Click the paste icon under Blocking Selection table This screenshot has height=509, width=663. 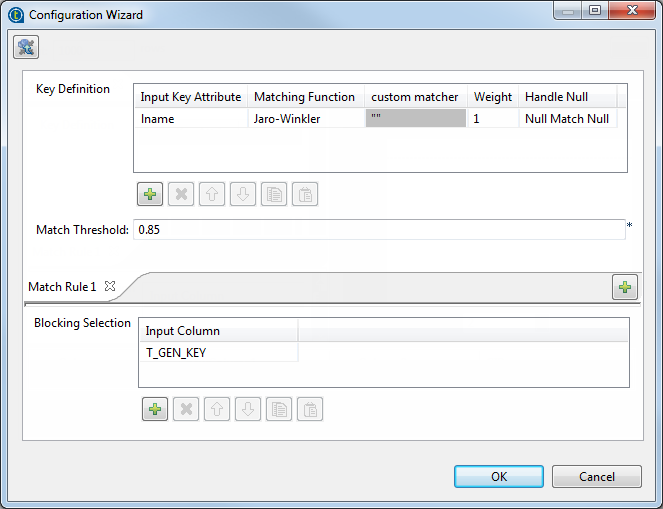[309, 409]
